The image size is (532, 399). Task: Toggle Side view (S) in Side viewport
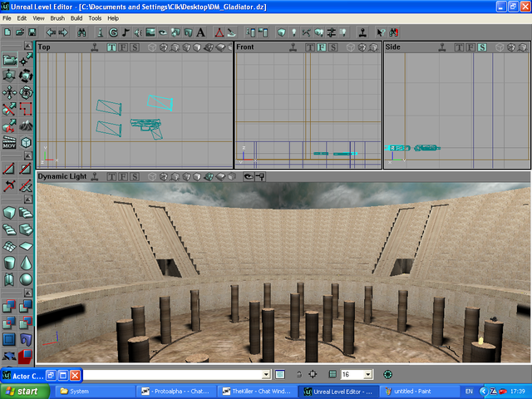click(481, 47)
